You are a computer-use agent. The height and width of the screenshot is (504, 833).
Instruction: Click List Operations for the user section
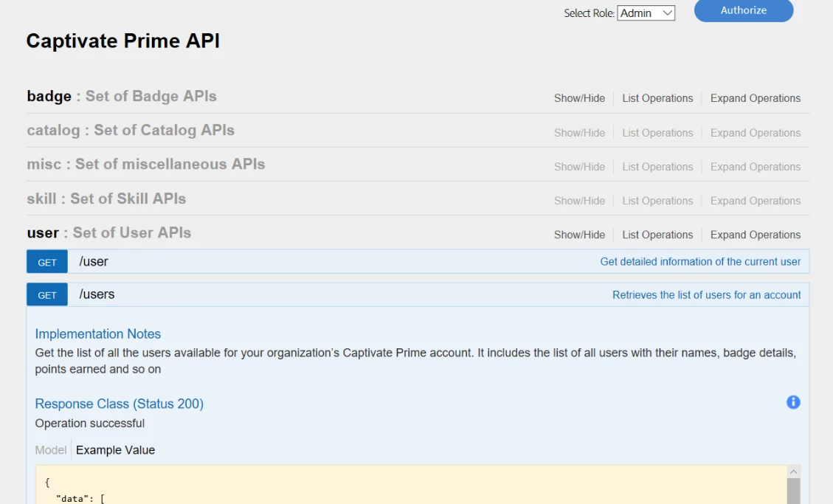point(657,235)
